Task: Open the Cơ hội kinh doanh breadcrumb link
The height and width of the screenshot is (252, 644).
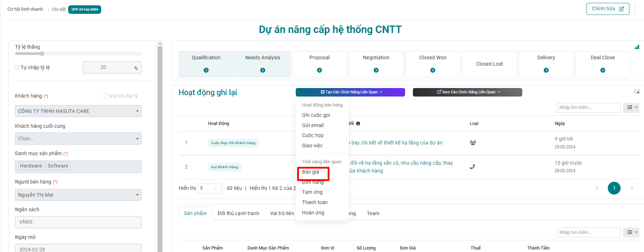Action: [25, 9]
